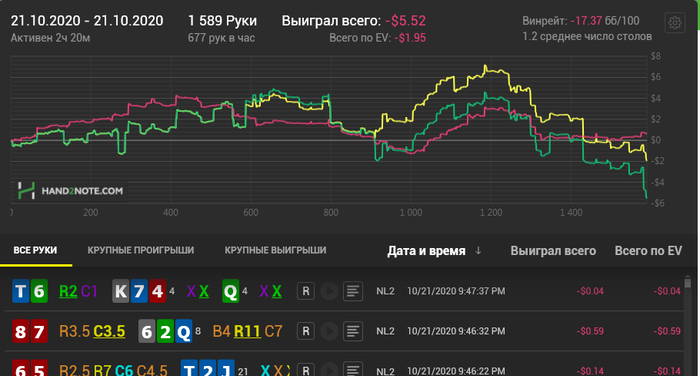Click the T hole card in first row
The image size is (700, 376).
click(x=21, y=291)
